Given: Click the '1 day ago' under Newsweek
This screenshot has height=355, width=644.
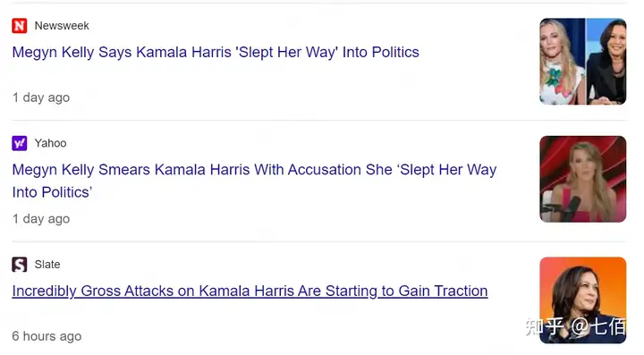Looking at the screenshot, I should [x=41, y=97].
